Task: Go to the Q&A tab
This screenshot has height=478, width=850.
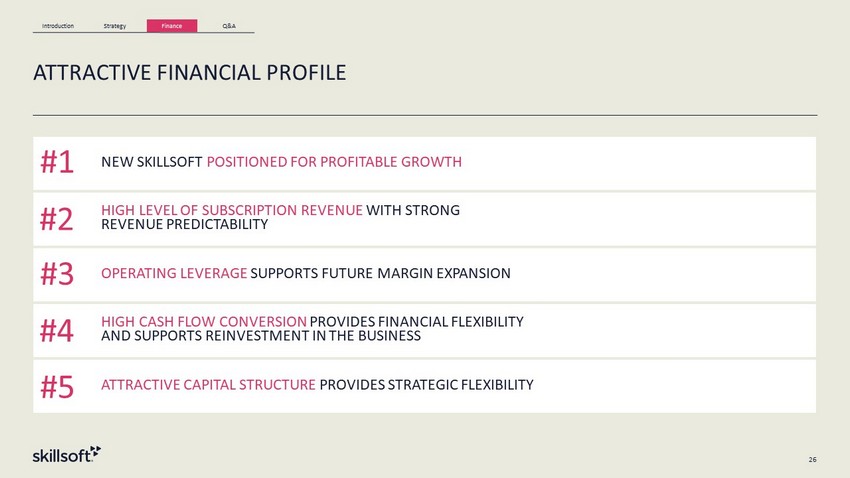Action: coord(229,25)
